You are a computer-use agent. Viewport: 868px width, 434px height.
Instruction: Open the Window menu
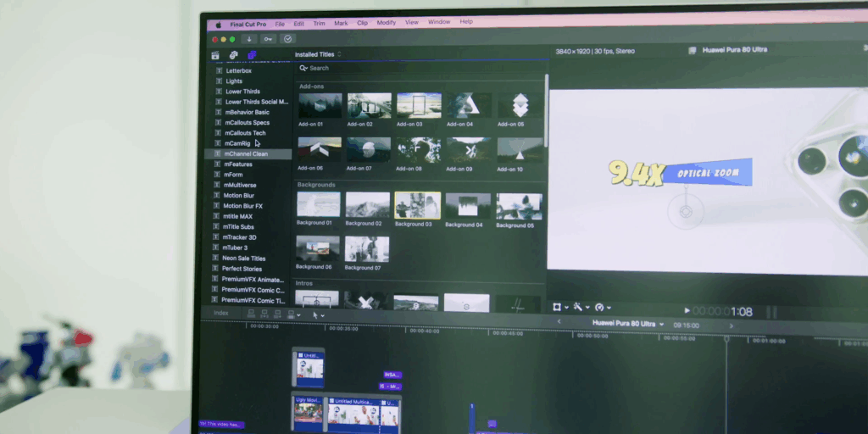(439, 22)
